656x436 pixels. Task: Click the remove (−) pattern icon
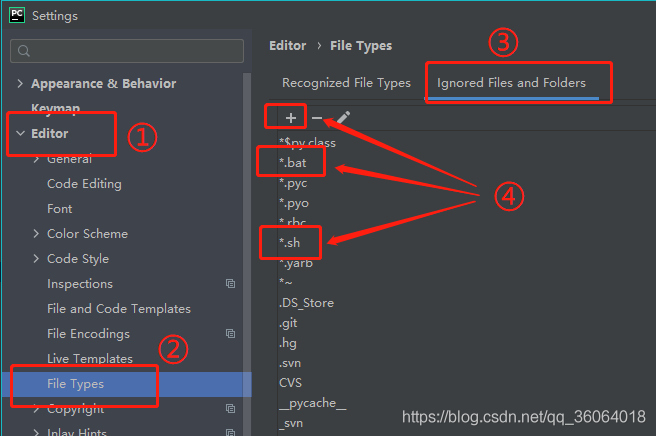click(317, 118)
